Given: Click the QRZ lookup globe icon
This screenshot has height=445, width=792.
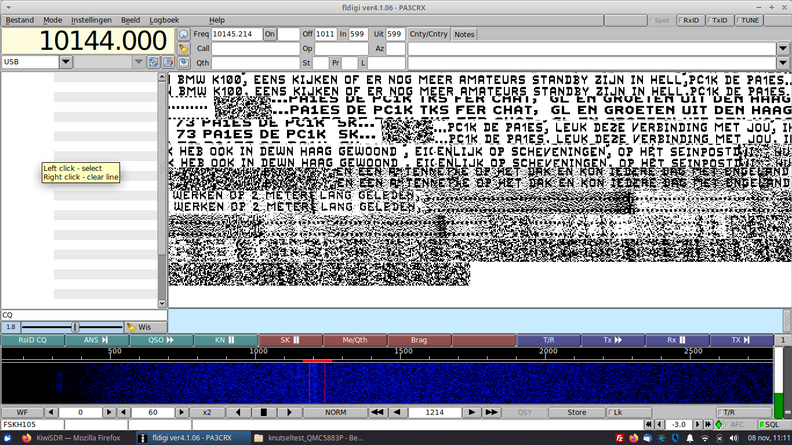Looking at the screenshot, I should pos(183,34).
